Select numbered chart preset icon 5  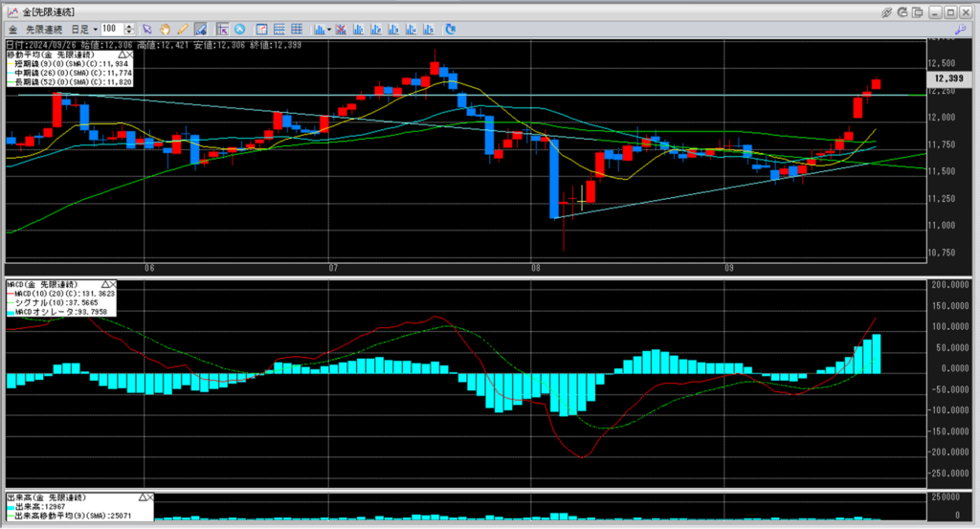pyautogui.click(x=428, y=30)
